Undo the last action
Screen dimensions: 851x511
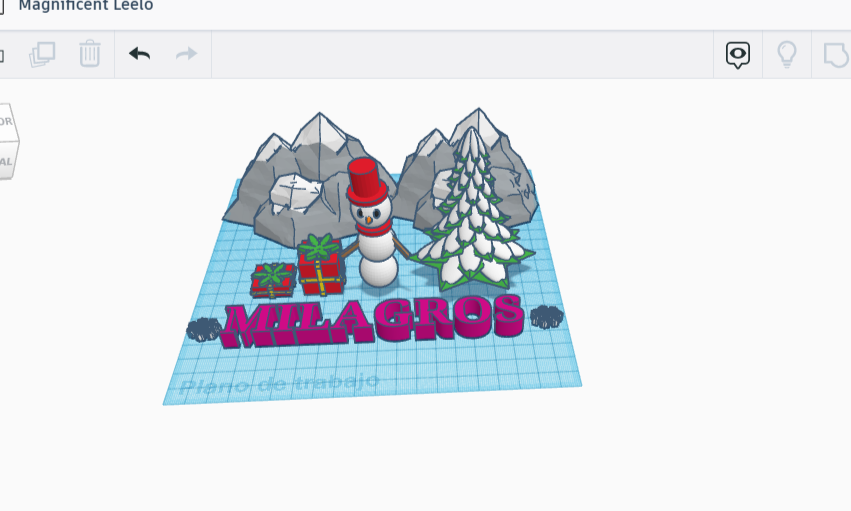tap(139, 54)
